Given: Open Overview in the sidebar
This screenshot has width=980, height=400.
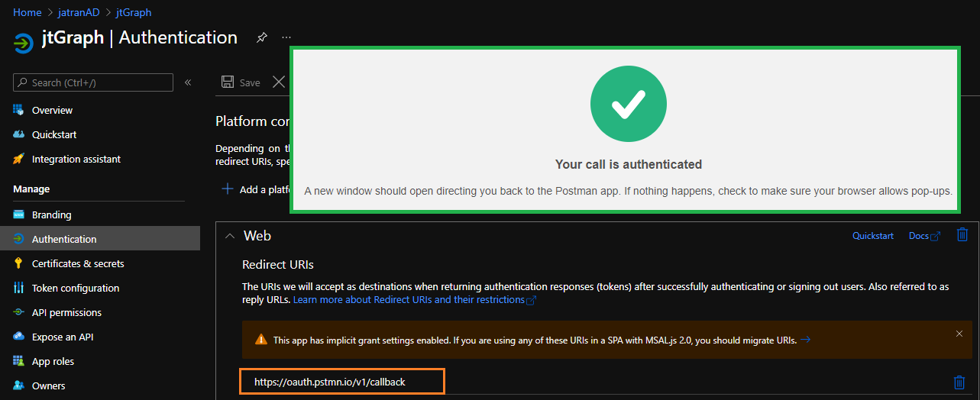Looking at the screenshot, I should point(52,110).
